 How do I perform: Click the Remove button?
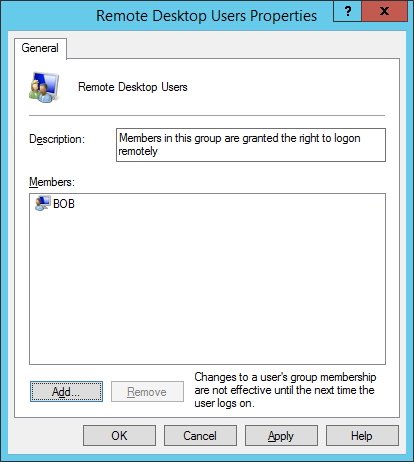click(x=147, y=392)
